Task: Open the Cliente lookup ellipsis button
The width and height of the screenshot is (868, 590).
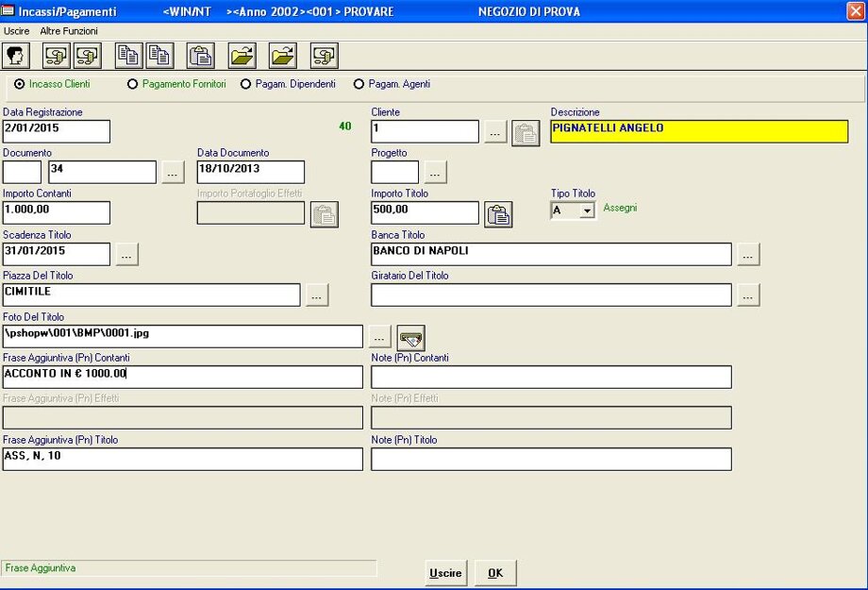Action: click(495, 134)
